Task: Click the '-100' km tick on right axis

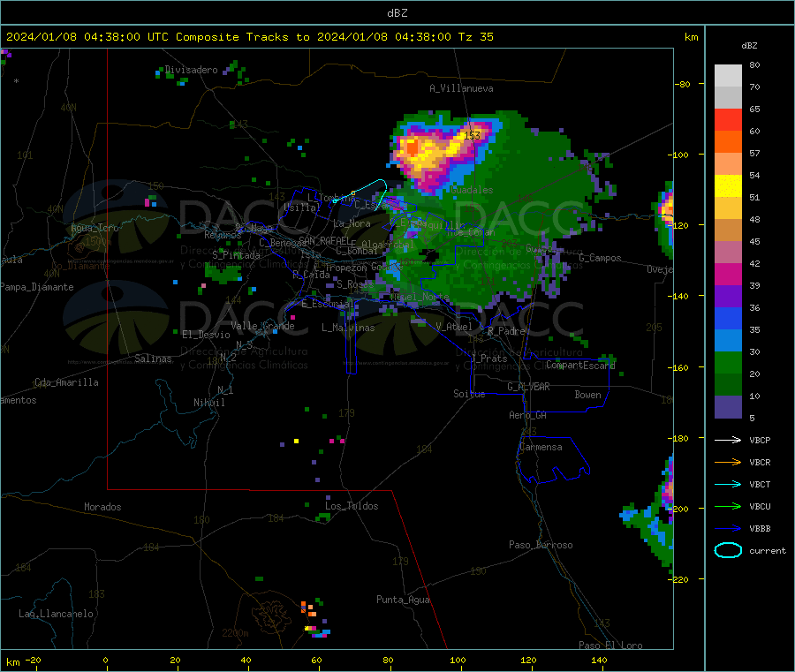Action: (x=678, y=155)
